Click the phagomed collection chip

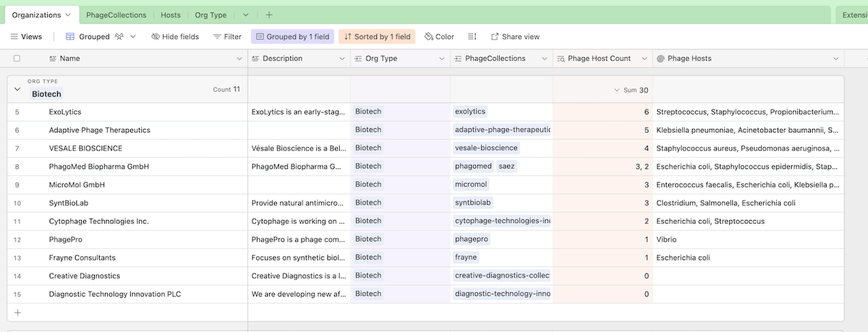coord(473,166)
